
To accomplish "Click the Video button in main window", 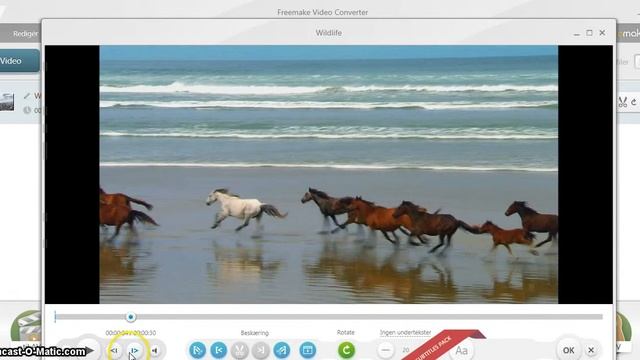I will [x=19, y=61].
